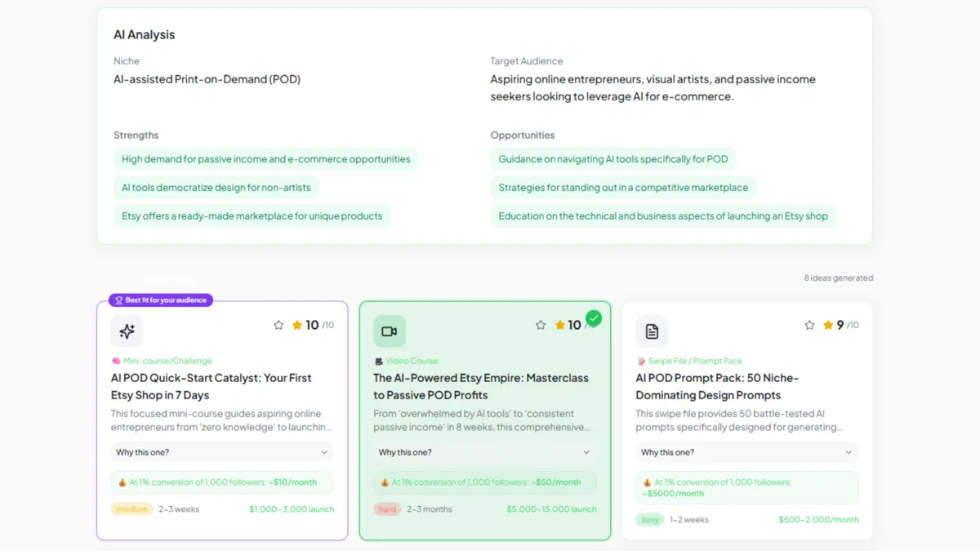The width and height of the screenshot is (980, 551).
Task: Click '$1,000-3,000 launch' revenue text
Action: tap(292, 509)
